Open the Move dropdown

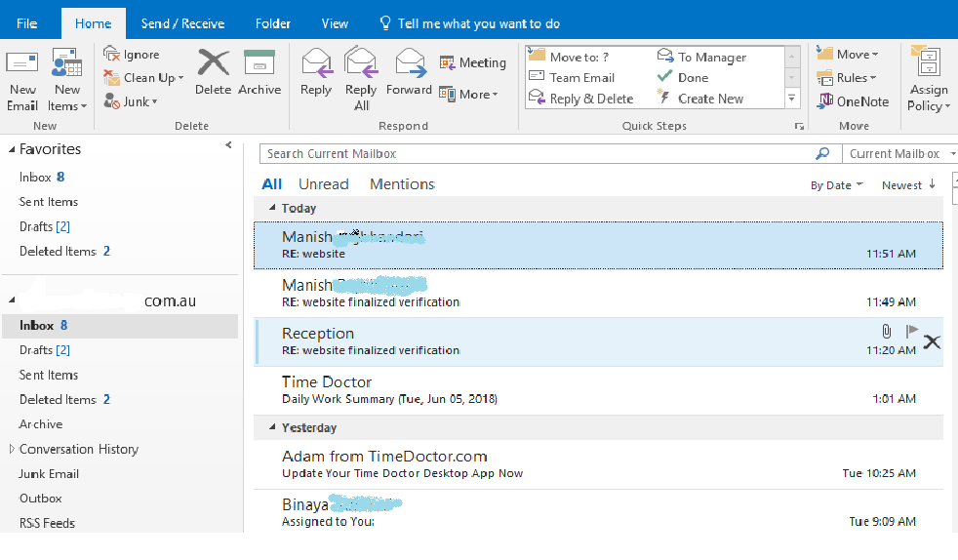tap(848, 55)
